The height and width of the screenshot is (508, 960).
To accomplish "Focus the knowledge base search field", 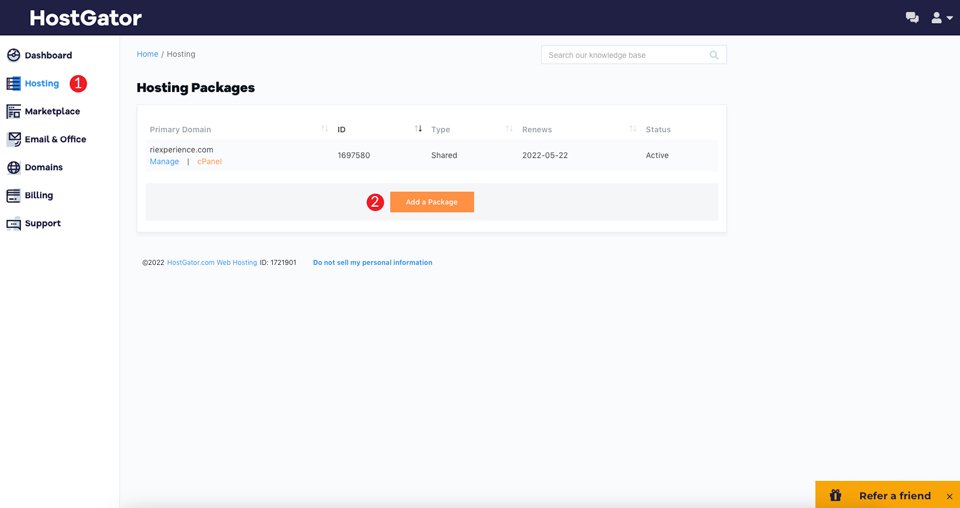I will click(634, 55).
